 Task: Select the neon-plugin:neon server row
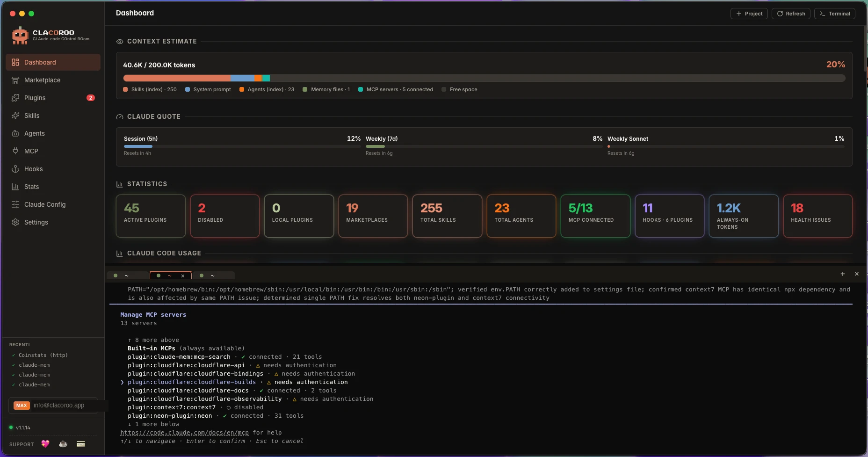tap(216, 416)
